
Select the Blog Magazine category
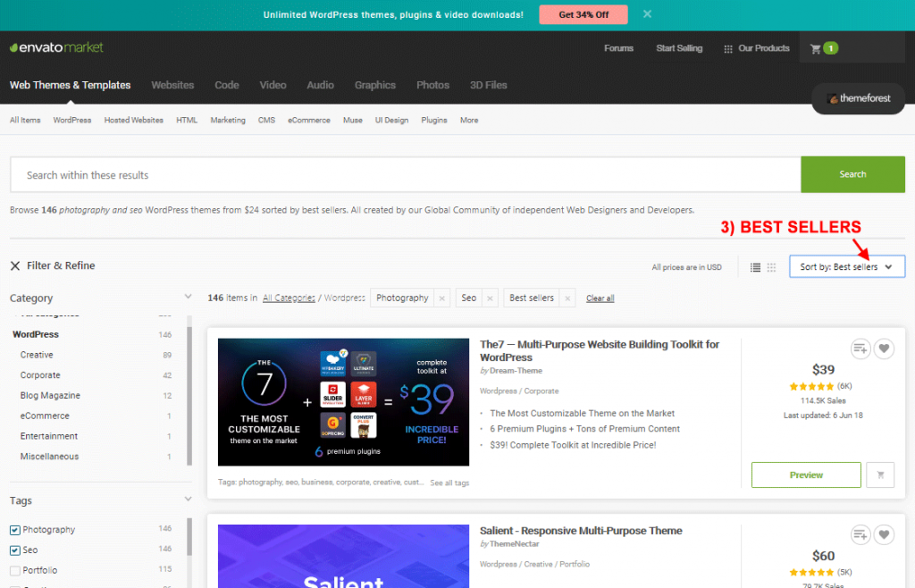(x=50, y=396)
